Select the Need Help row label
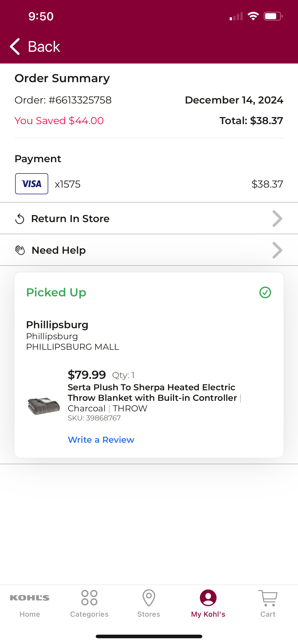The height and width of the screenshot is (644, 298). pyautogui.click(x=59, y=250)
